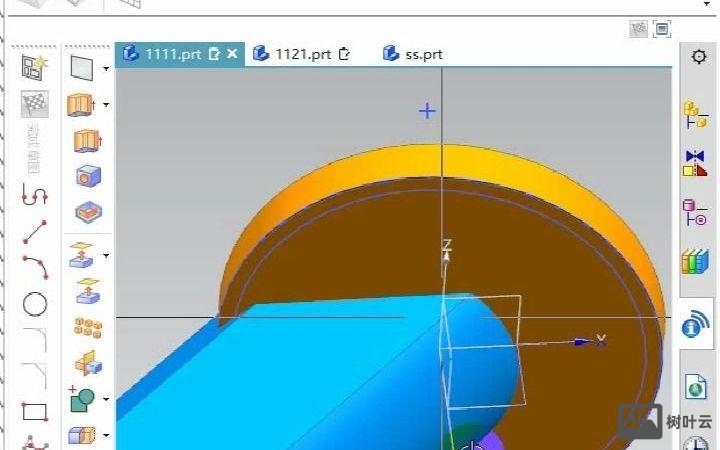This screenshot has height=450, width=720.
Task: Click the standalone Extrude icon below
Action: [88, 141]
